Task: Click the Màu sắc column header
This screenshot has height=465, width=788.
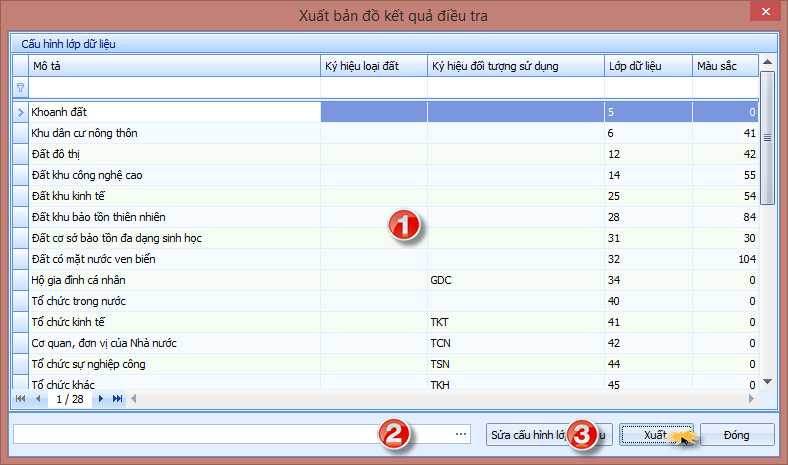Action: [x=725, y=66]
